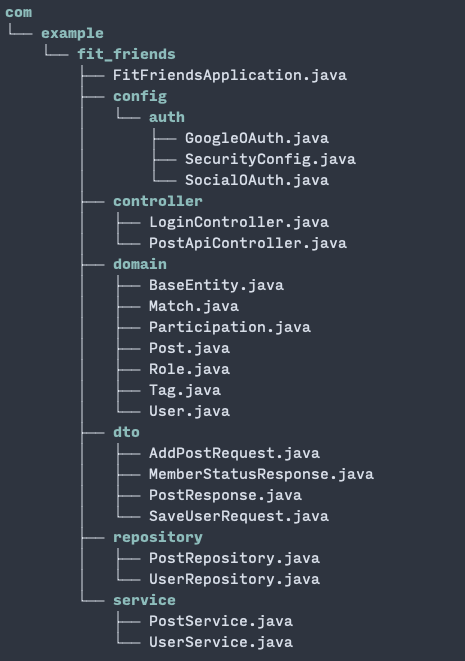Open SocialOAuth.java file
This screenshot has width=465, height=661.
coord(257,180)
